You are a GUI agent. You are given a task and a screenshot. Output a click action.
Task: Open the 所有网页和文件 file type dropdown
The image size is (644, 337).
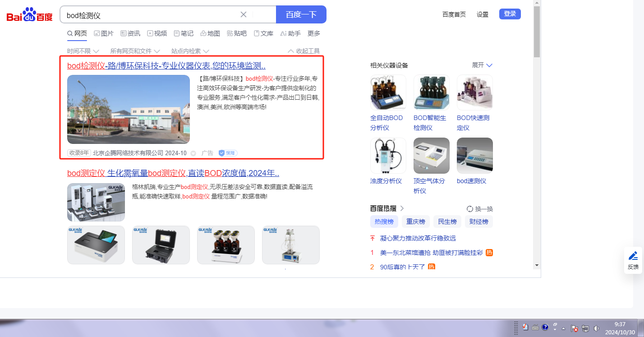pos(135,51)
